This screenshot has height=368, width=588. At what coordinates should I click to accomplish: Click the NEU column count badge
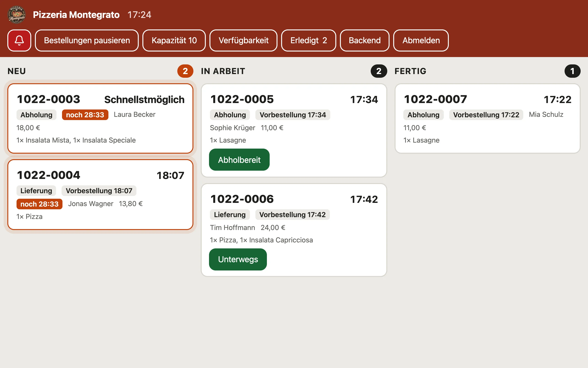[185, 71]
